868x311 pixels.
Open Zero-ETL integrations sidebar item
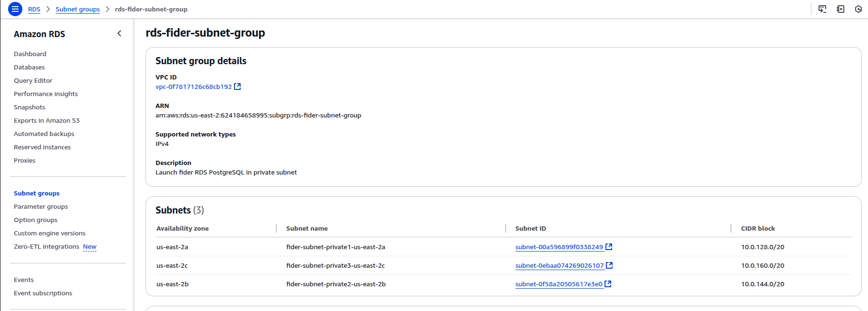click(x=47, y=246)
